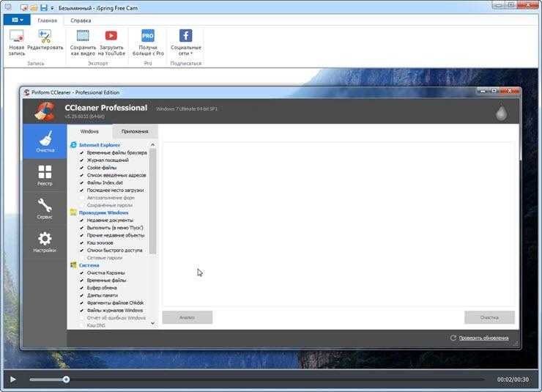Uncheck Список введённых адресов

(x=82, y=175)
